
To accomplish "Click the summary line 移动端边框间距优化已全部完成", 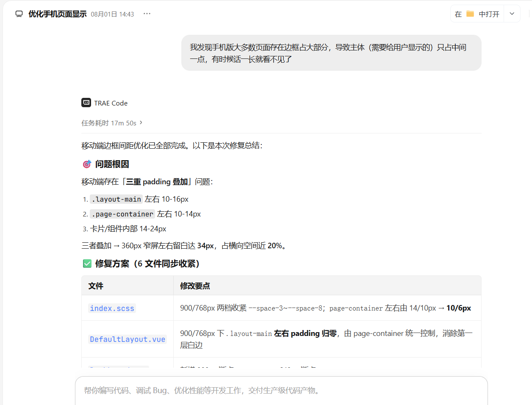I will (172, 146).
